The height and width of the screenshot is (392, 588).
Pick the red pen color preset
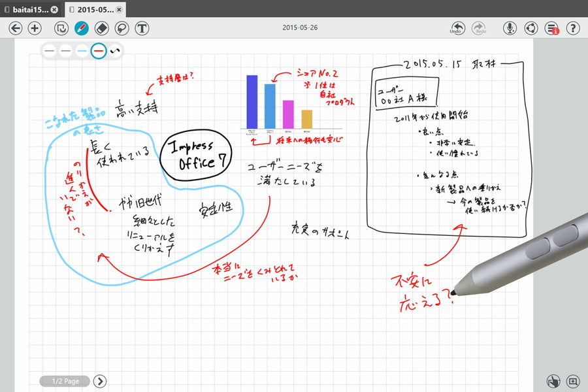pos(99,50)
